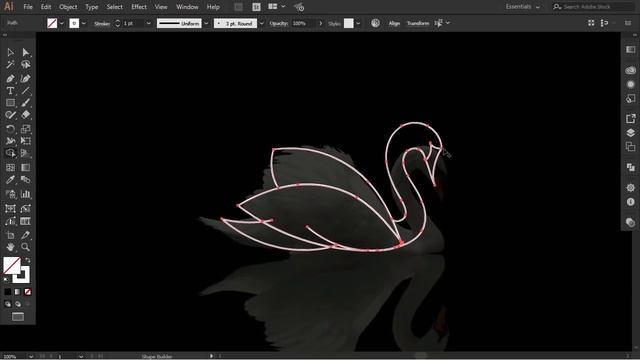640x360 pixels.
Task: Open the Object menu
Action: [68, 7]
